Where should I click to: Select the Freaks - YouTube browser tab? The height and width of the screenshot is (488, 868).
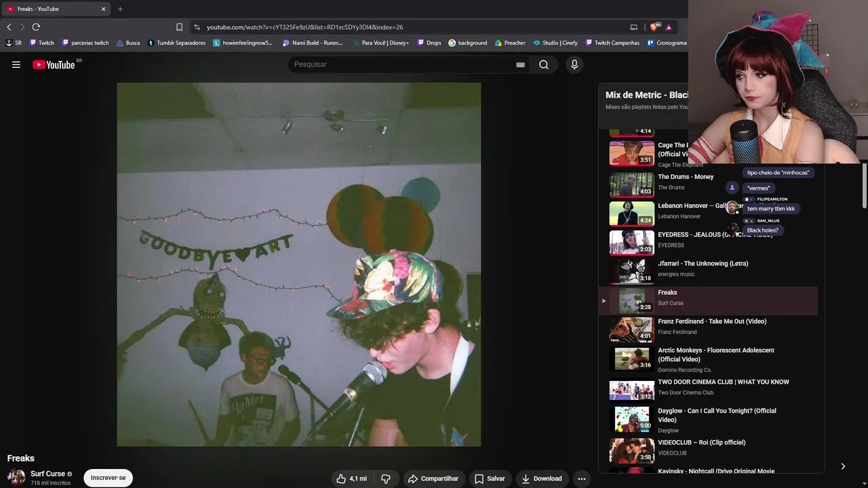pos(56,9)
